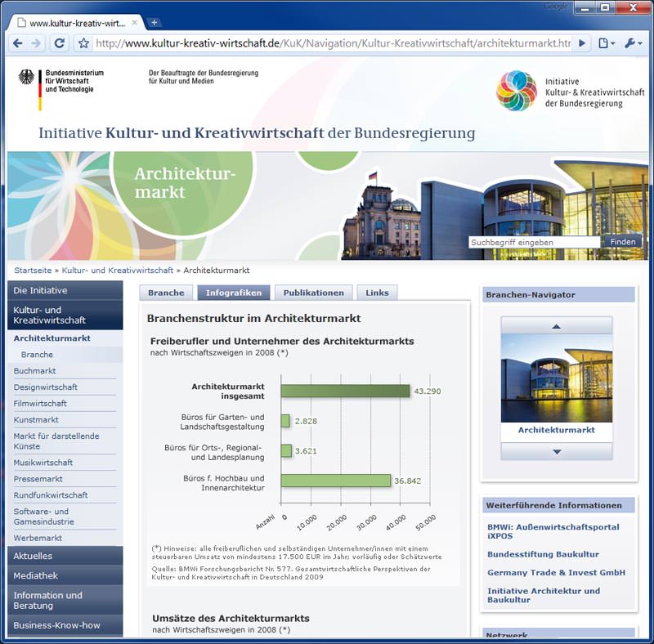Screen dimensions: 654x644
Task: Click the Bundesministerium für Wirtschaft eagle logo
Action: click(27, 78)
